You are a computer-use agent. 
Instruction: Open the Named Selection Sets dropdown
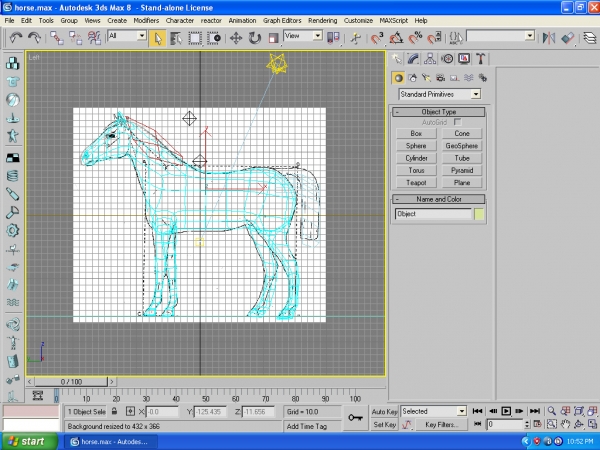pyautogui.click(x=501, y=36)
